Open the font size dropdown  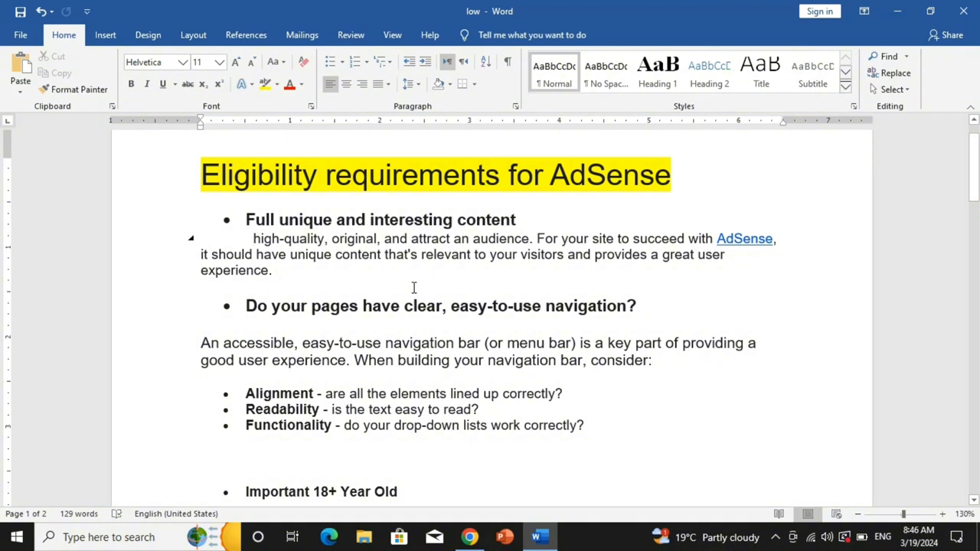(220, 62)
